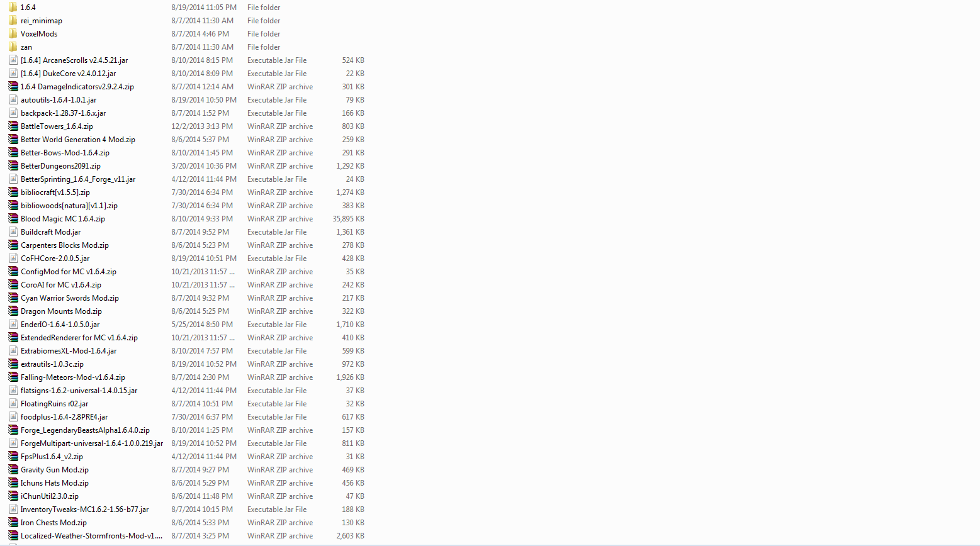Click the BetterDungeons2091 zip icon
This screenshot has height=546, width=980.
(13, 166)
